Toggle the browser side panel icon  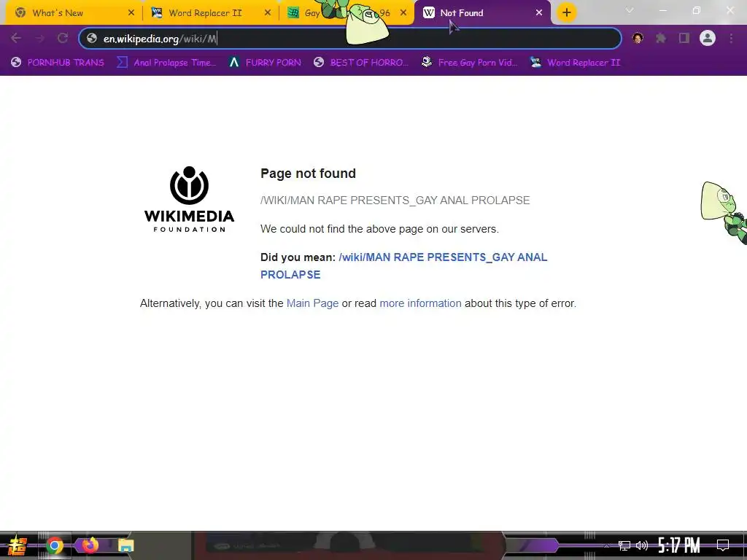[684, 38]
